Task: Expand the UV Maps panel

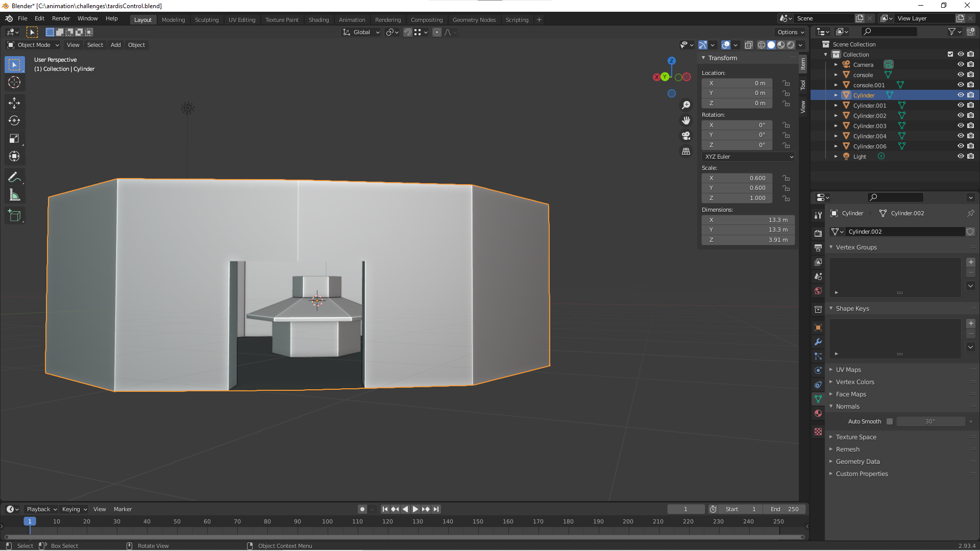Action: [x=848, y=370]
